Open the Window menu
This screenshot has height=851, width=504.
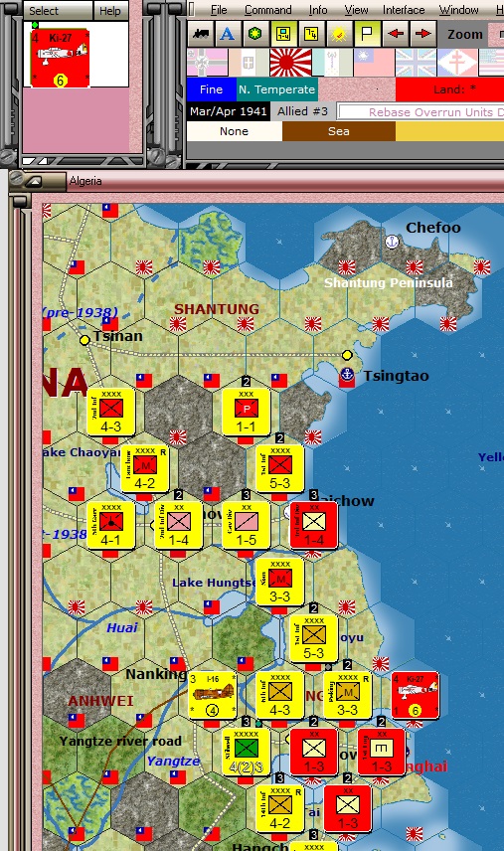pyautogui.click(x=459, y=10)
